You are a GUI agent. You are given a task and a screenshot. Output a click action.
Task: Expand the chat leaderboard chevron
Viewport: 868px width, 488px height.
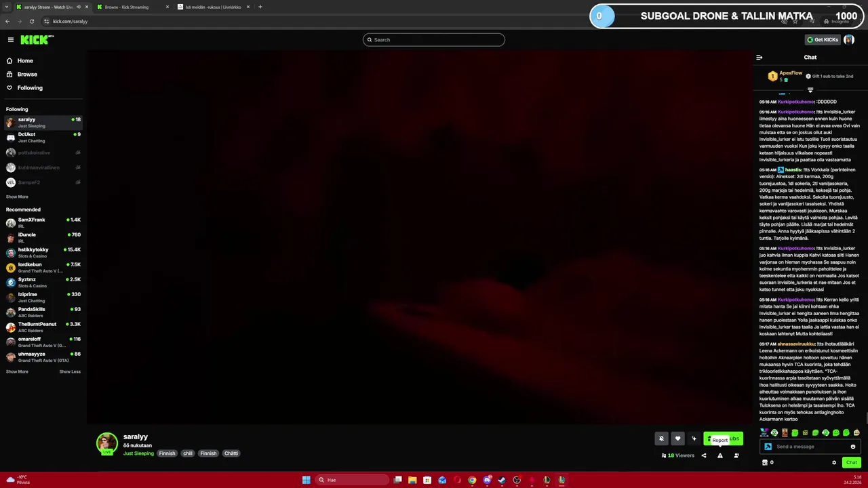tap(810, 89)
